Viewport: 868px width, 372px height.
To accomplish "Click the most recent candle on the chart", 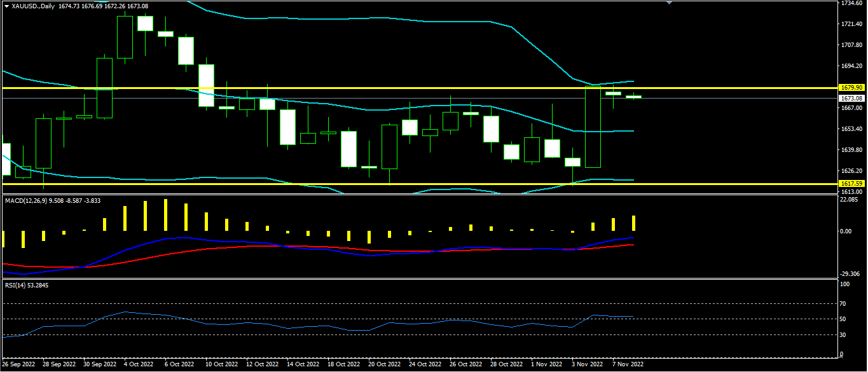I will click(x=633, y=97).
